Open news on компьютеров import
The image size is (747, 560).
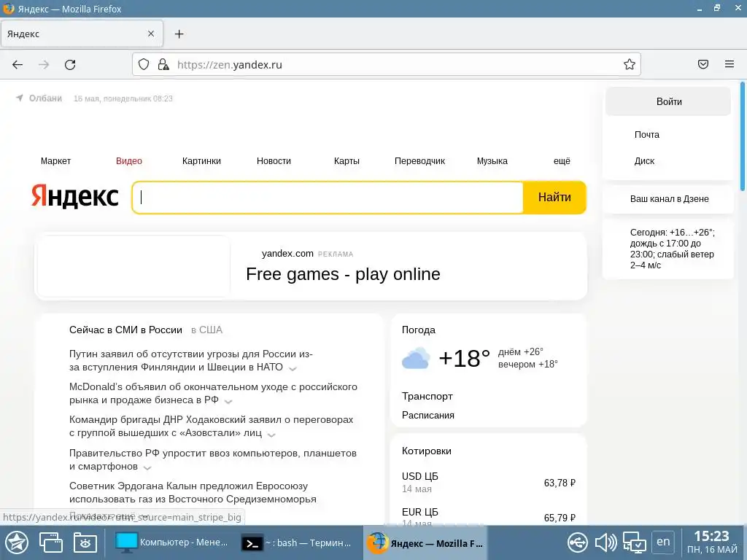(x=212, y=459)
